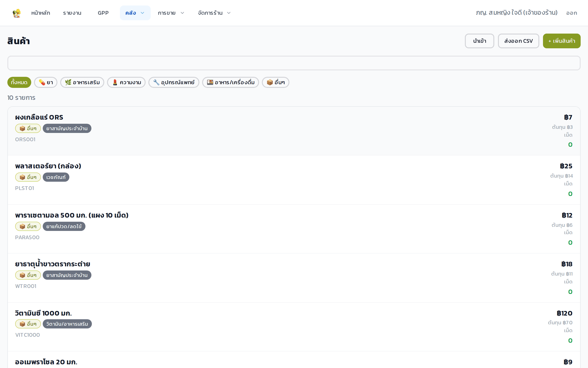Select the ทั้งหมด filter chip
This screenshot has height=368, width=588.
[19, 82]
